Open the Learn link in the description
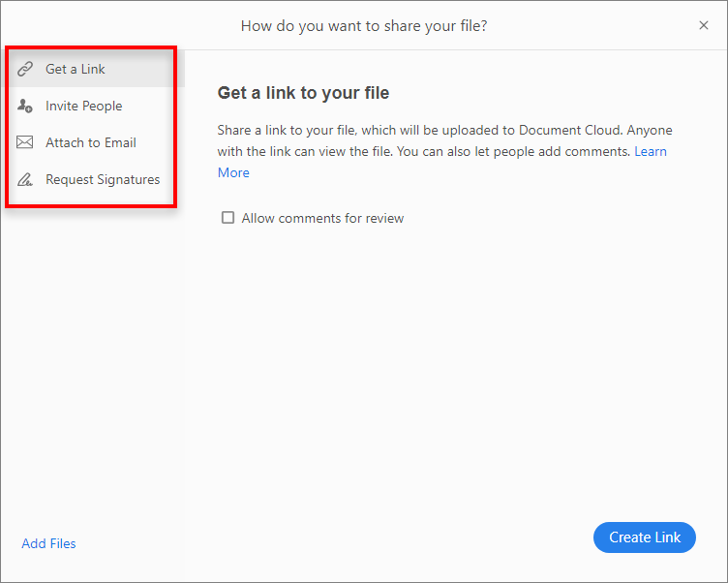This screenshot has width=728, height=583. coord(651,151)
